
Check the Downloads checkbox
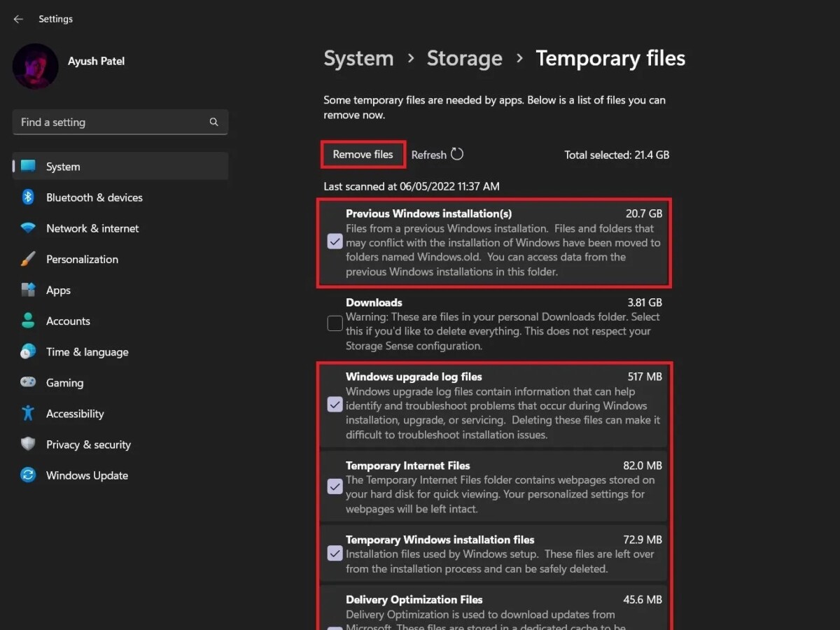[335, 323]
